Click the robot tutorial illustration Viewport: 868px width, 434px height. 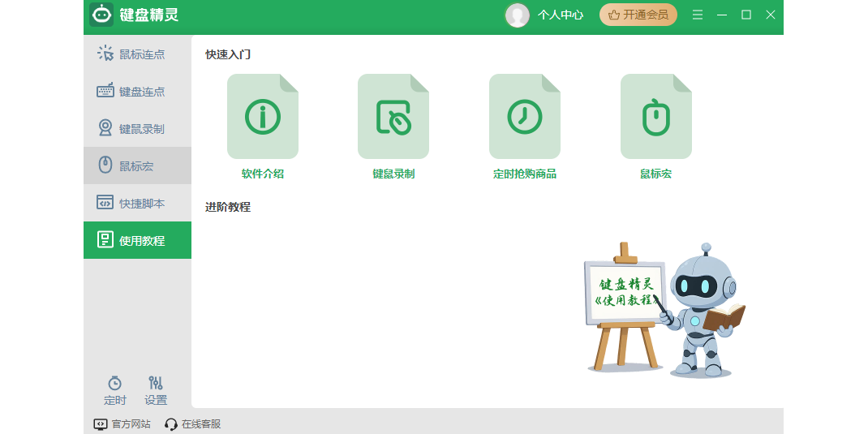(665, 310)
